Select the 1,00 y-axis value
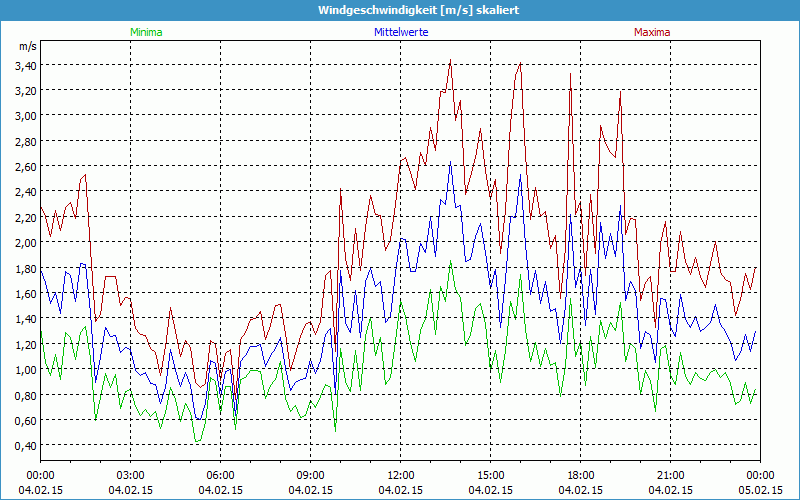Image resolution: width=800 pixels, height=500 pixels. 26,370
